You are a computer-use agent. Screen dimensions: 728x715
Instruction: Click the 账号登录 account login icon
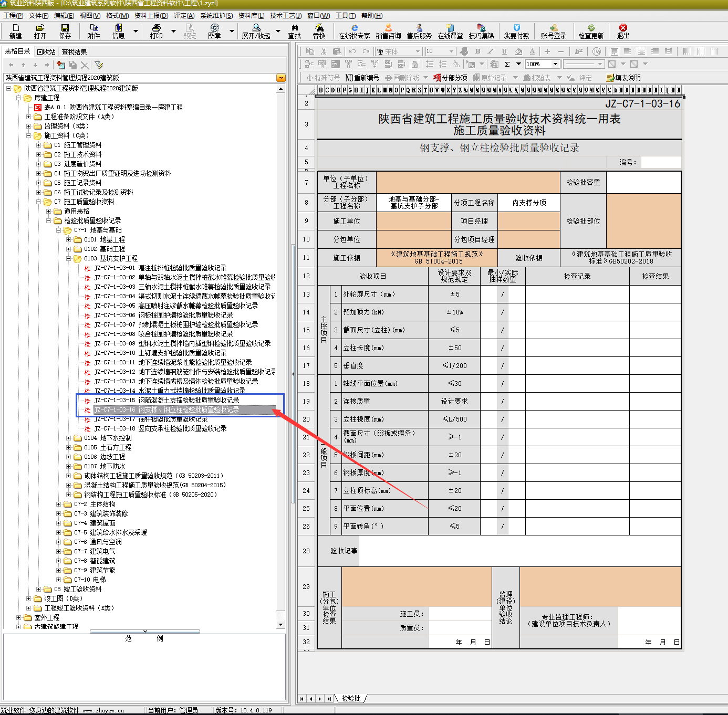554,31
